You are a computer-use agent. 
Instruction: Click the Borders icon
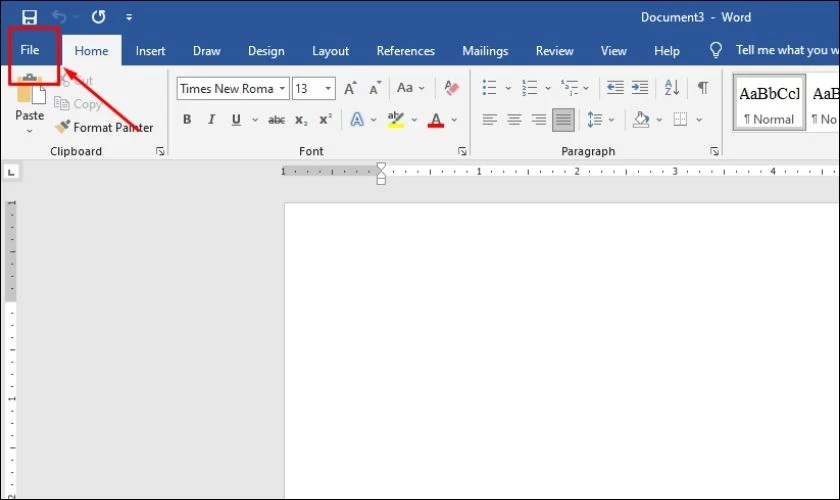pyautogui.click(x=680, y=120)
